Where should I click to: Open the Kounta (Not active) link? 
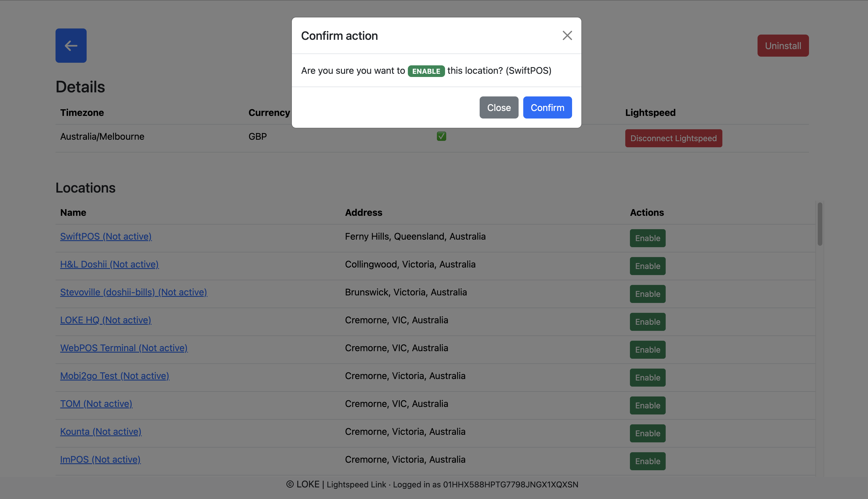pos(101,432)
